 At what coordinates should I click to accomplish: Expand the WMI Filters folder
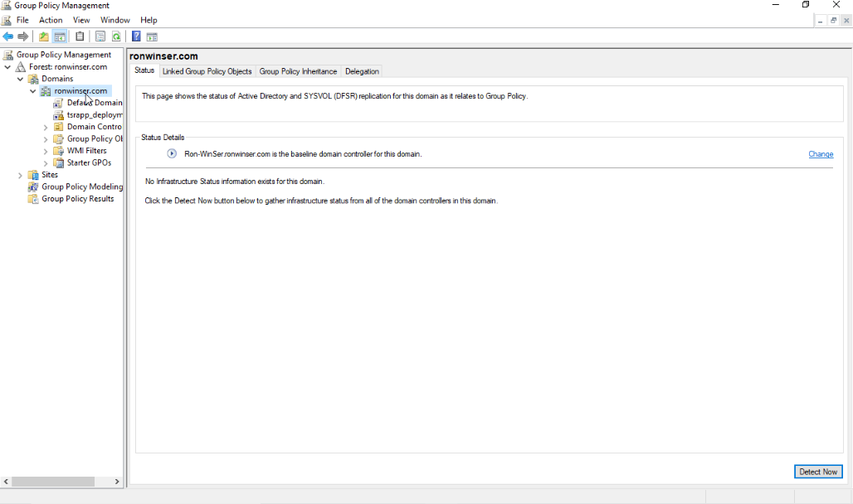[46, 151]
